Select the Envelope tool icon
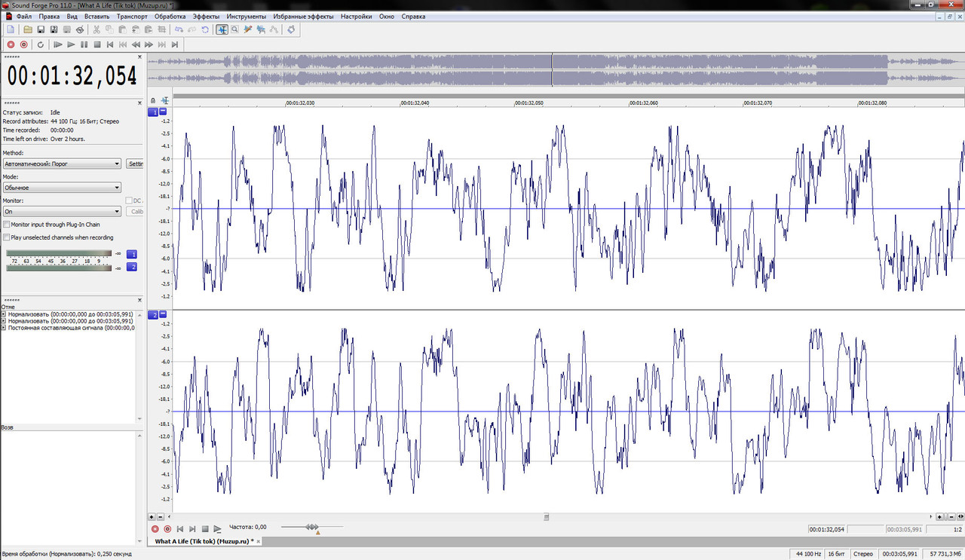 tap(274, 29)
